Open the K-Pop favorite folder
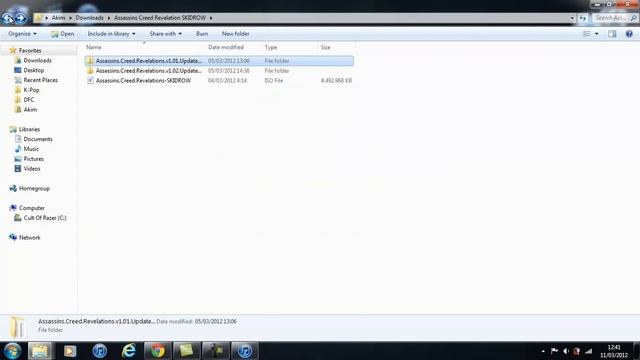This screenshot has height=360, width=640. click(31, 90)
